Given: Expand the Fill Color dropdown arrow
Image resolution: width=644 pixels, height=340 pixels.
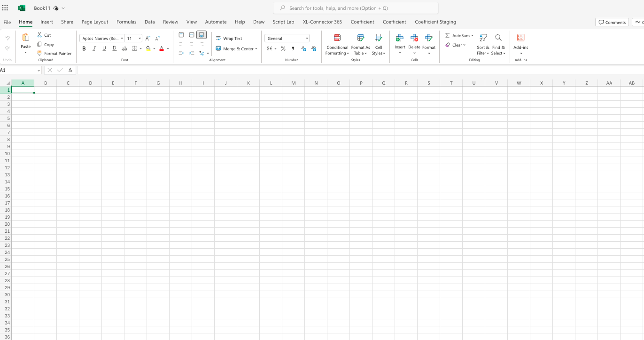Looking at the screenshot, I should pyautogui.click(x=154, y=48).
